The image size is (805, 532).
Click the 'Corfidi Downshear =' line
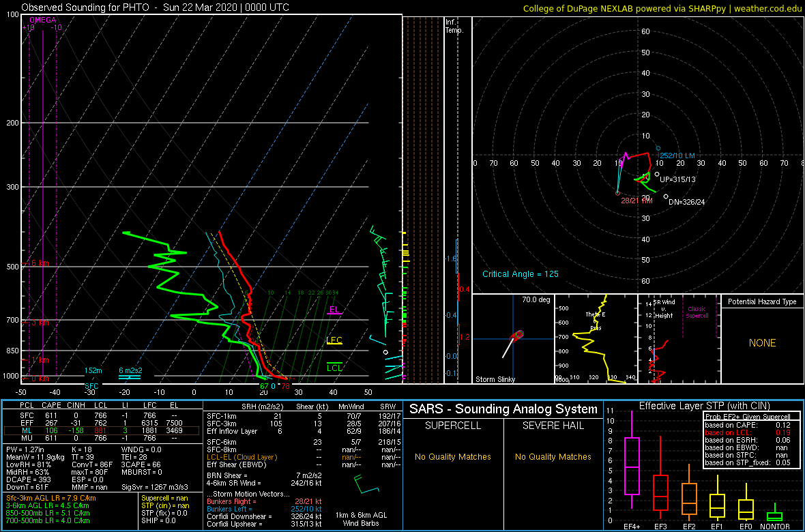click(x=265, y=516)
